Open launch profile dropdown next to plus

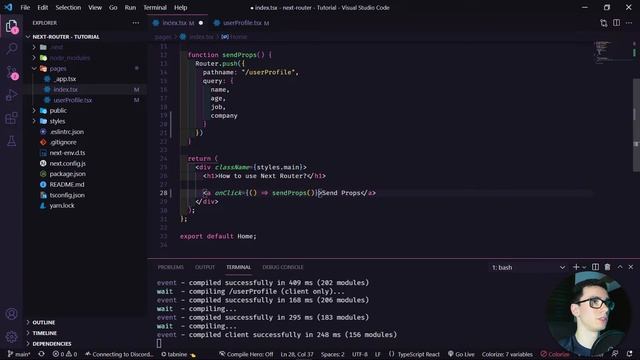pos(584,267)
